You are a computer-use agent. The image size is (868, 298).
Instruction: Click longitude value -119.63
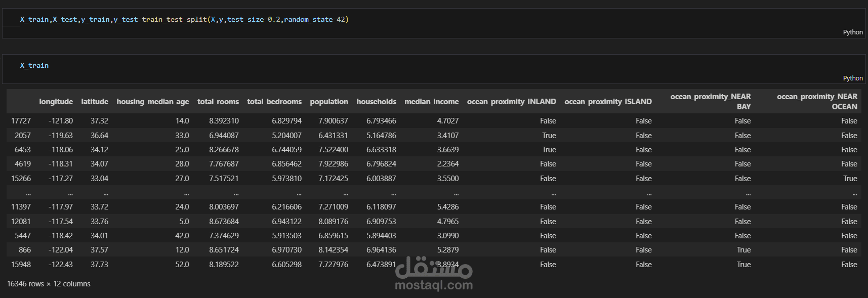[61, 136]
